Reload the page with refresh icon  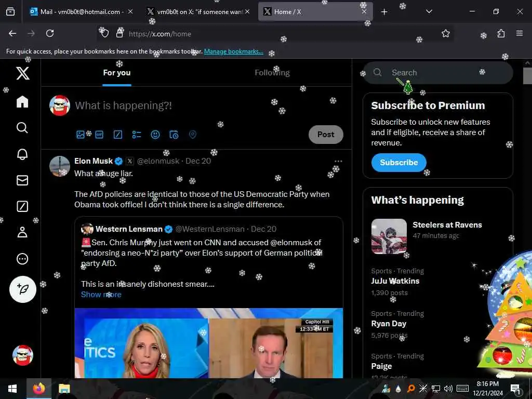(x=50, y=33)
